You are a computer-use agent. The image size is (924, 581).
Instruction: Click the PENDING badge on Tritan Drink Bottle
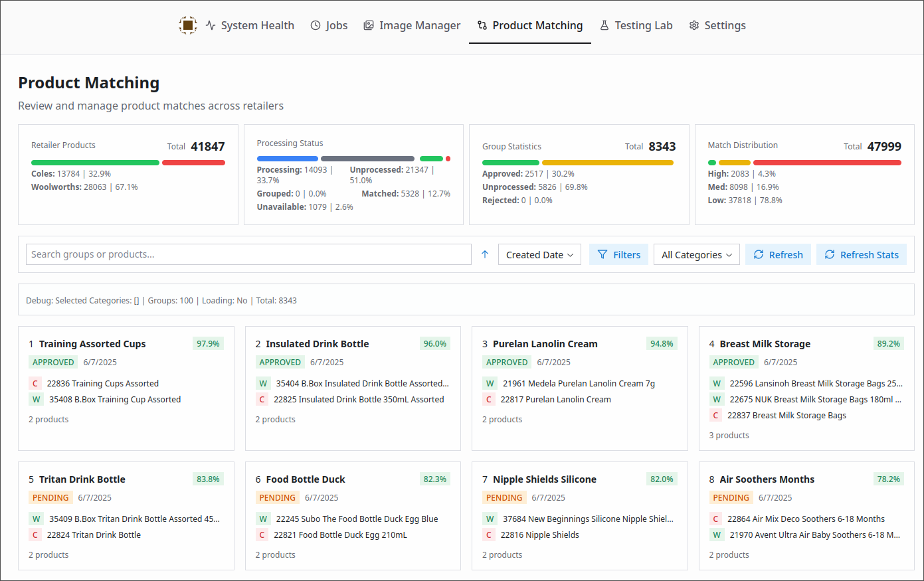(50, 497)
